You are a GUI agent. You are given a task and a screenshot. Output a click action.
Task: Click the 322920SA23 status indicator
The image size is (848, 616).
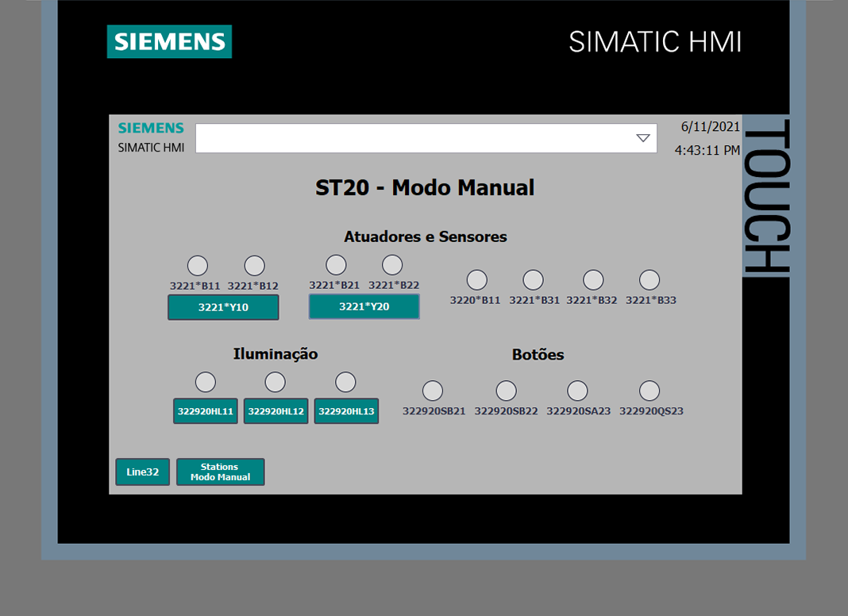pos(577,391)
